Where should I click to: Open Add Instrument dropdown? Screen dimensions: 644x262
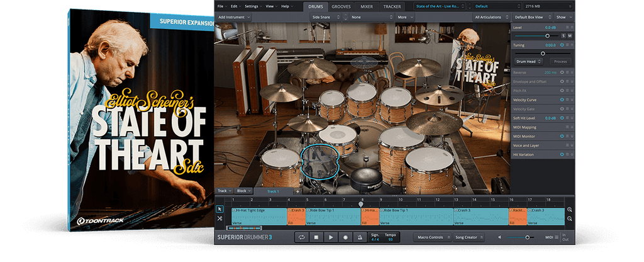[234, 17]
